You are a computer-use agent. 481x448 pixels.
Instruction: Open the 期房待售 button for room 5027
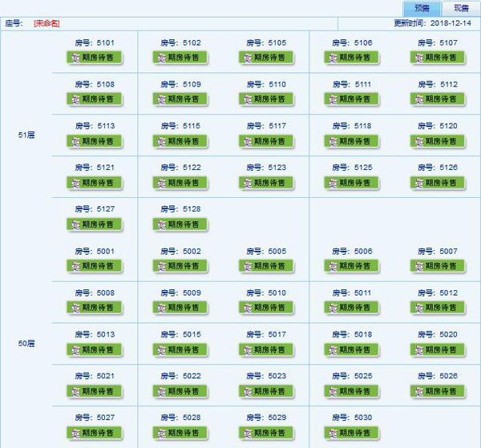click(x=94, y=433)
